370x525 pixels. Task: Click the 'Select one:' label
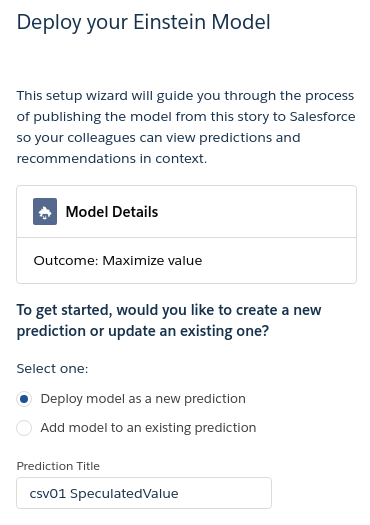[x=52, y=369]
